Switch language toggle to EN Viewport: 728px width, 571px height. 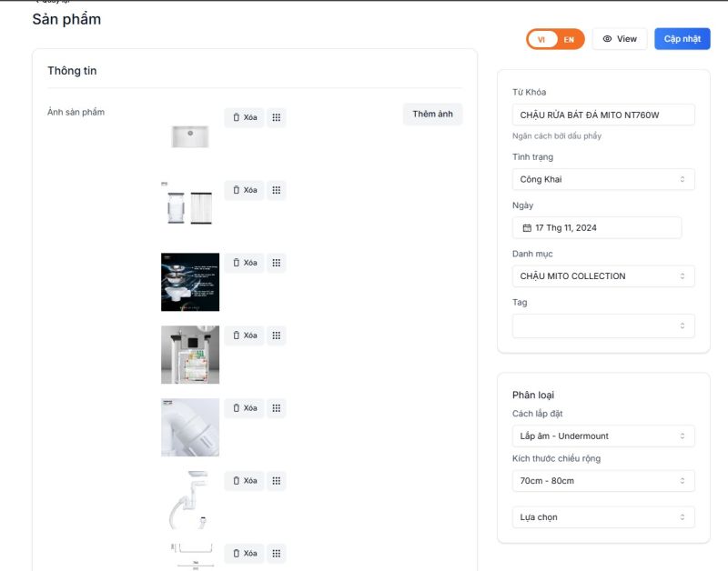tap(569, 40)
